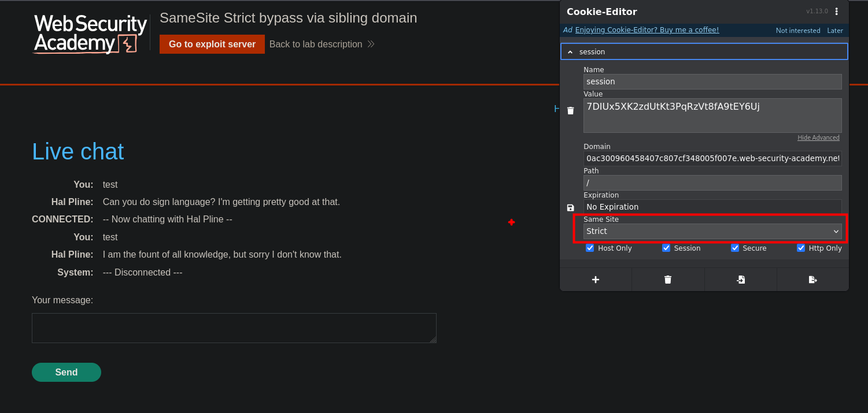Click Go to exploit server button
This screenshot has height=413, width=868.
pyautogui.click(x=212, y=44)
